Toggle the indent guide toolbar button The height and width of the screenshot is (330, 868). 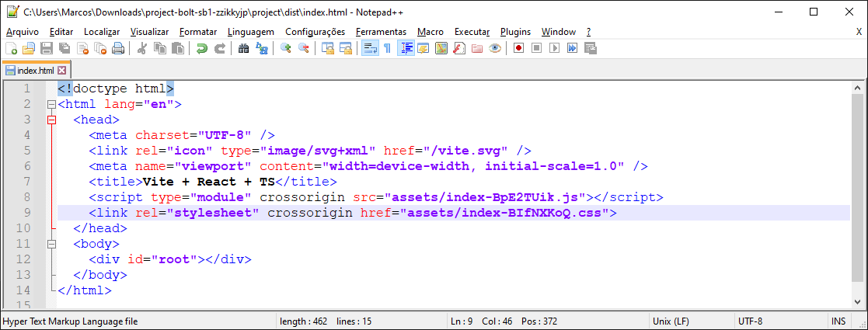click(x=406, y=49)
